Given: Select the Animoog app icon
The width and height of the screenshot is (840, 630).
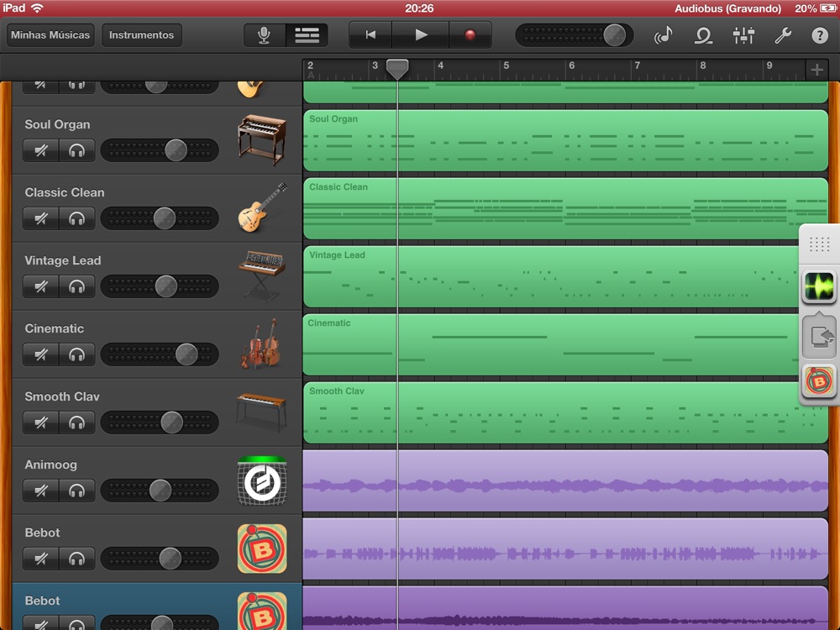Looking at the screenshot, I should tap(262, 481).
